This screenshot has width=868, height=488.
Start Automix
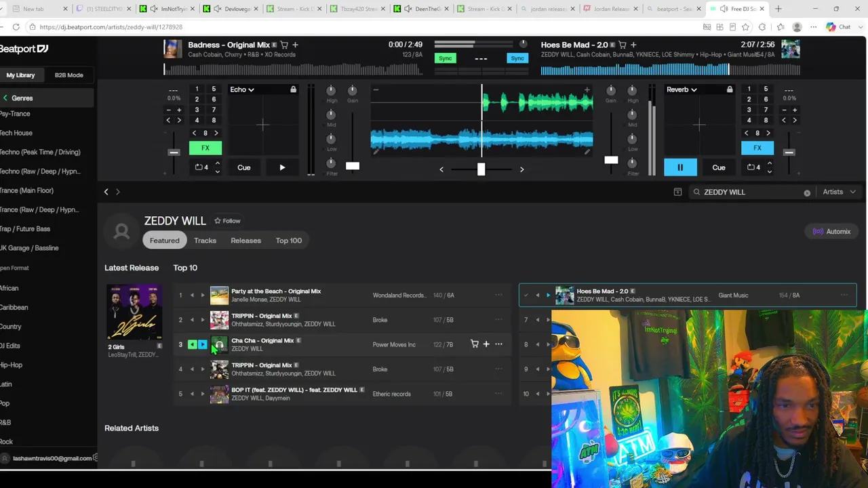[831, 232]
